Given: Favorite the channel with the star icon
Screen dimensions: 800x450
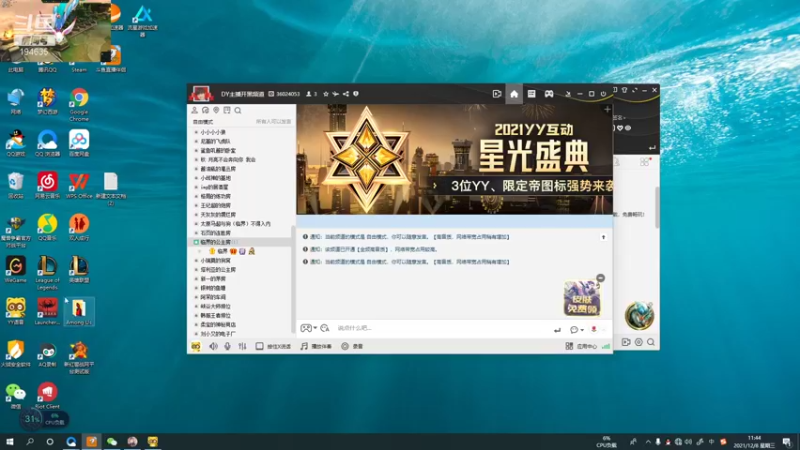Looking at the screenshot, I should coord(326,94).
